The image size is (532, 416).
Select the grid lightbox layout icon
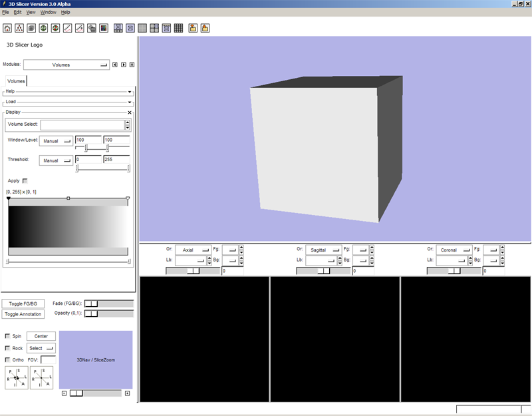178,28
